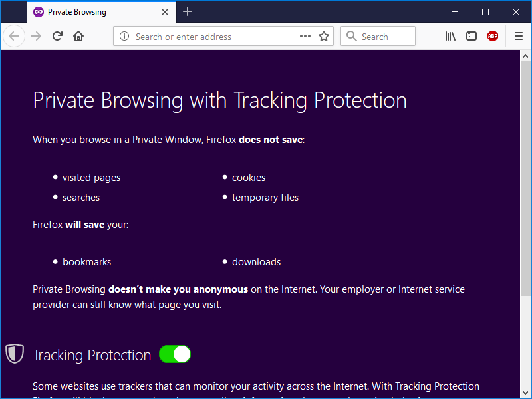Open the Adblock Plus extension icon
This screenshot has height=399, width=532.
493,37
